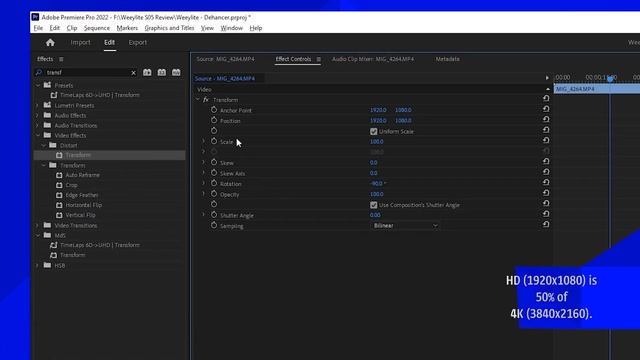The height and width of the screenshot is (360, 640).
Task: Open the File menu
Action: point(38,28)
